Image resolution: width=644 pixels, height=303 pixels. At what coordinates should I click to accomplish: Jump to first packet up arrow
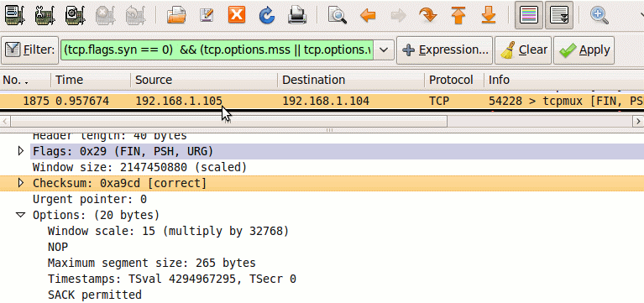(x=458, y=16)
